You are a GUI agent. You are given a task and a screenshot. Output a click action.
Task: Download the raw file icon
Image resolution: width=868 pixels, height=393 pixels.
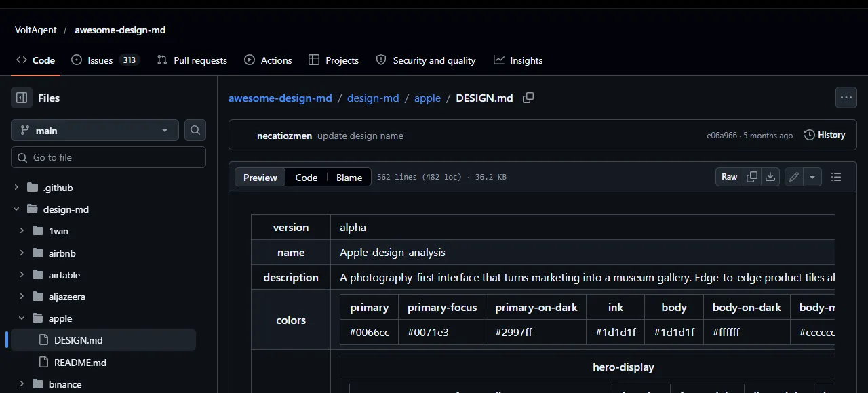(x=770, y=177)
